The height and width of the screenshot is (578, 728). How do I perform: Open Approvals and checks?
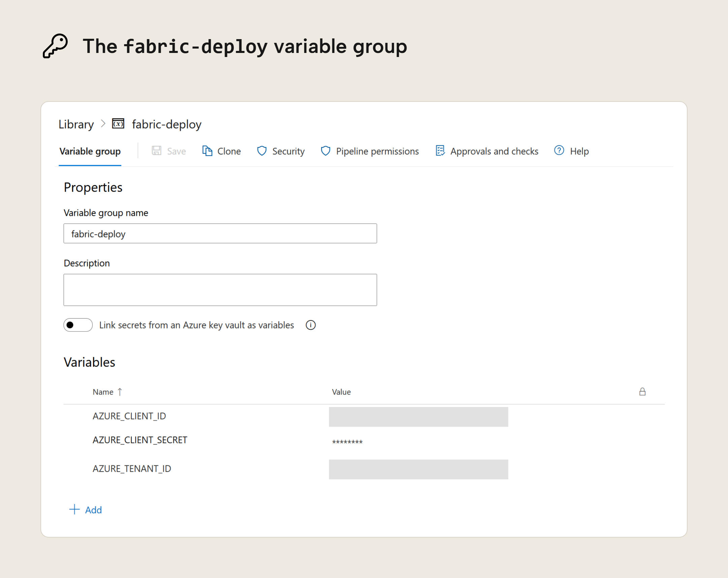tap(494, 151)
